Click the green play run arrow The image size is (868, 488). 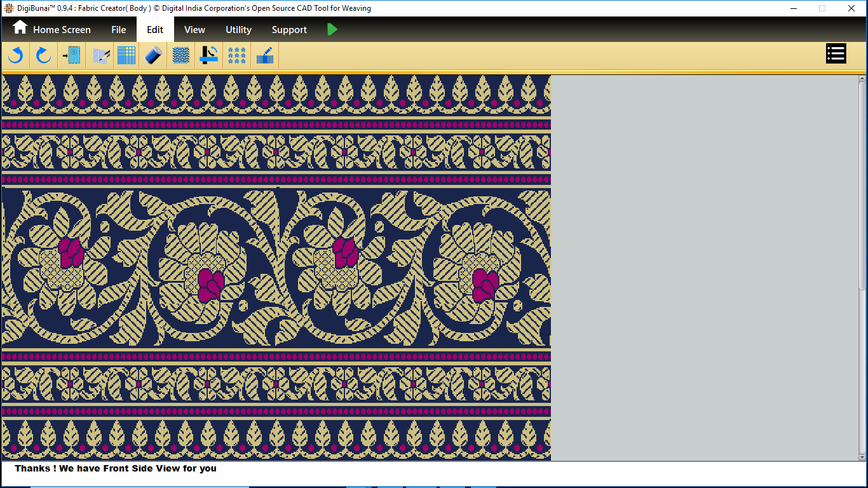(332, 29)
